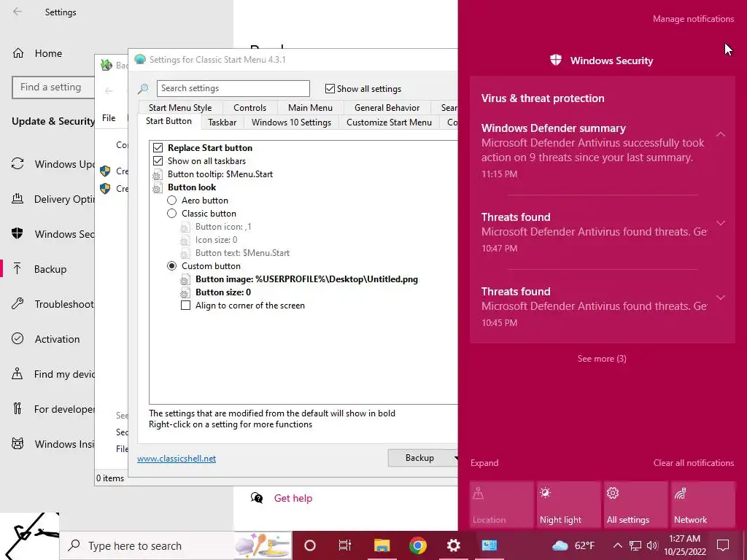Click the Classic Start Menu shell icon in title bar
The width and height of the screenshot is (747, 560).
coord(139,59)
